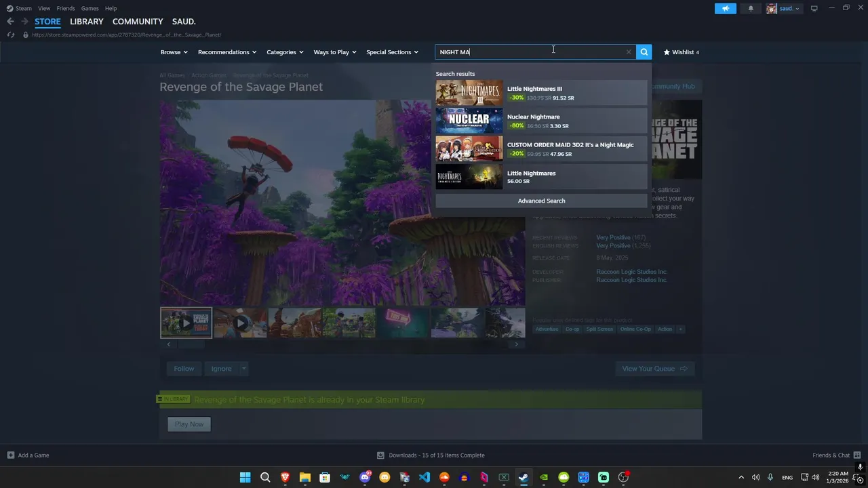Click View Your Queue
This screenshot has width=868, height=488.
coord(654,369)
